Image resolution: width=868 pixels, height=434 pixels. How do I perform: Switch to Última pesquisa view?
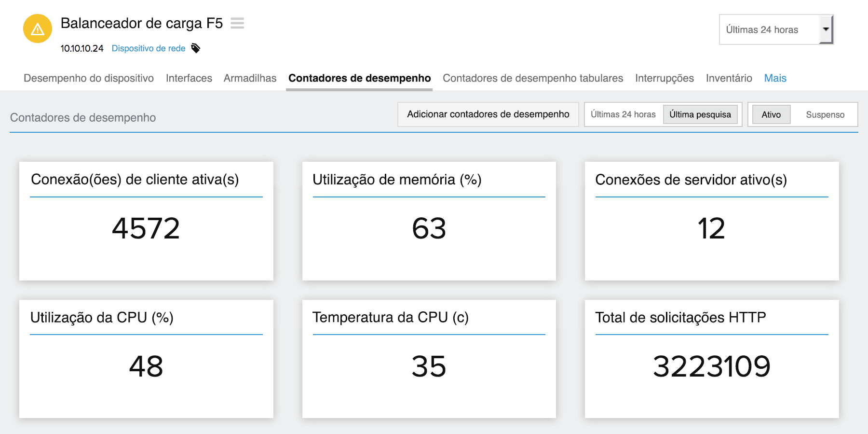click(700, 114)
